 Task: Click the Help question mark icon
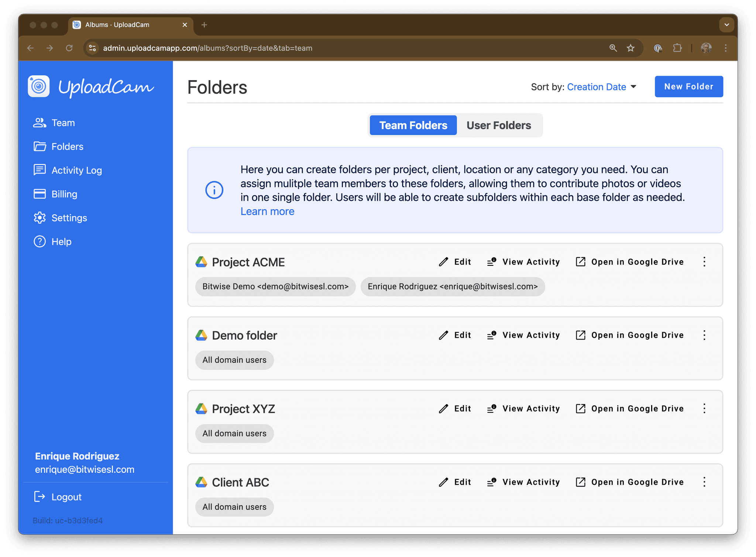click(40, 241)
